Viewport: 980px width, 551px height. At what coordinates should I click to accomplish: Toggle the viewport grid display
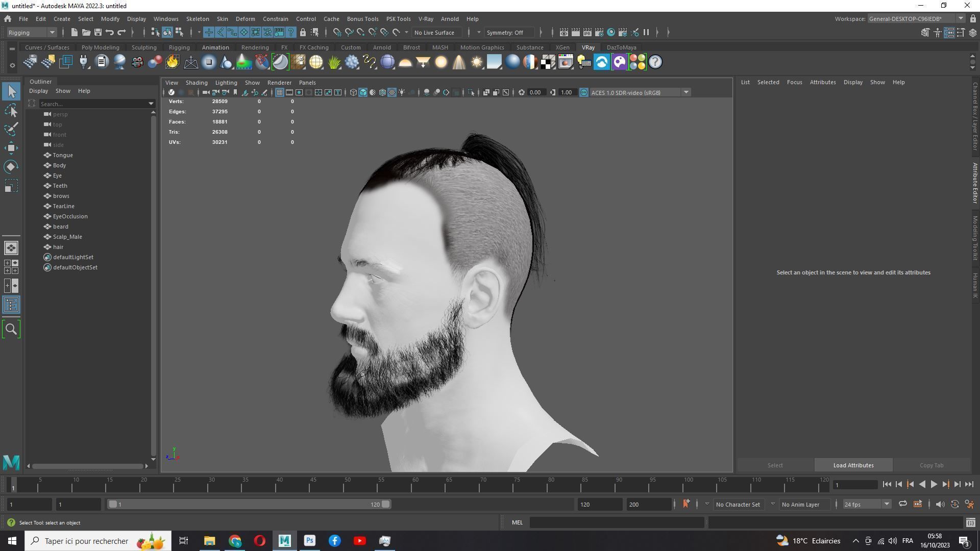click(x=280, y=92)
